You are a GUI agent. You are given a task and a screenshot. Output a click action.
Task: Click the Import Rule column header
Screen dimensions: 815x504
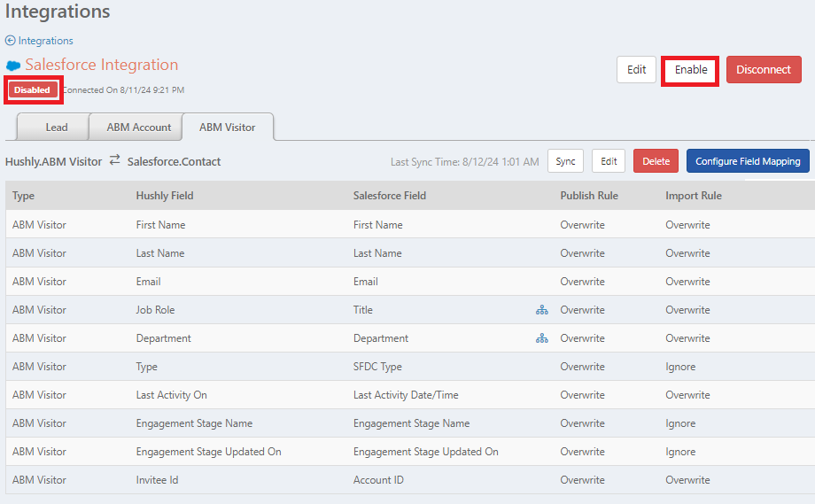pos(694,196)
